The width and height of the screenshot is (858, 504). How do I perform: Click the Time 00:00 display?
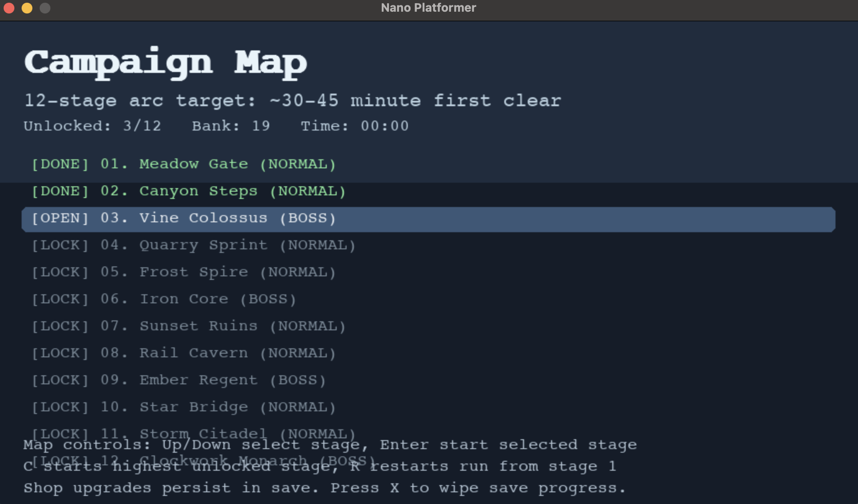pyautogui.click(x=355, y=126)
